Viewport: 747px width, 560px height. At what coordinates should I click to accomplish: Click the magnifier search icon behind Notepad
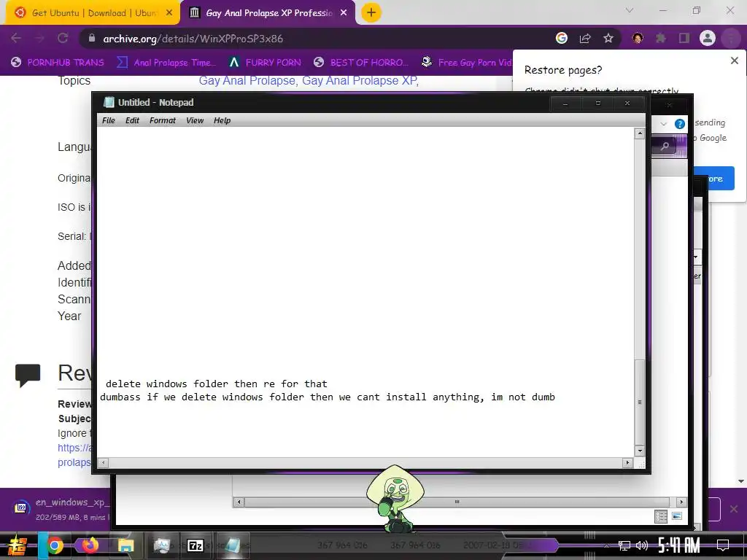(x=665, y=146)
